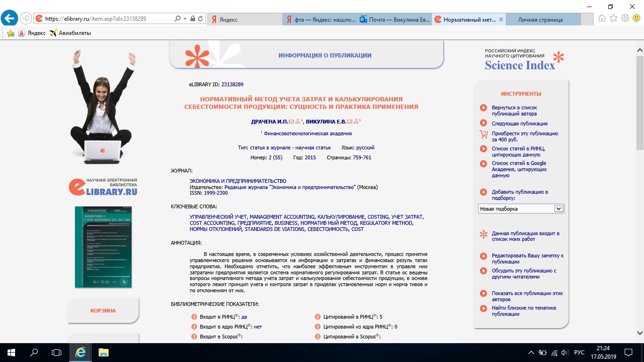Click the browser Back arrow button
644x362 pixels.
tap(9, 18)
